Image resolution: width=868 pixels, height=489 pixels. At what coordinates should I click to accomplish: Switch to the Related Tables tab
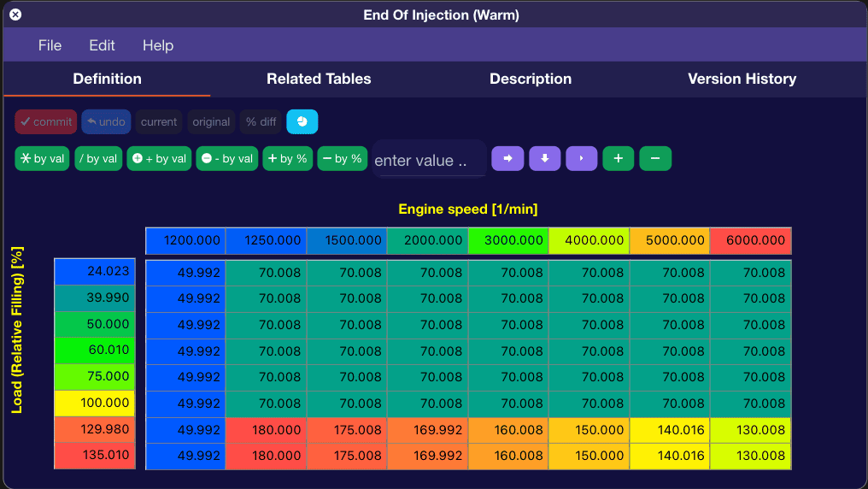click(319, 79)
